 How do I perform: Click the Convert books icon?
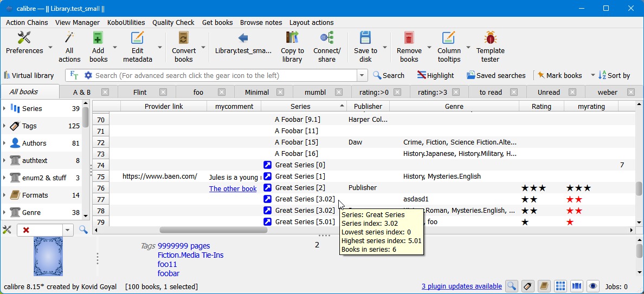(x=184, y=38)
